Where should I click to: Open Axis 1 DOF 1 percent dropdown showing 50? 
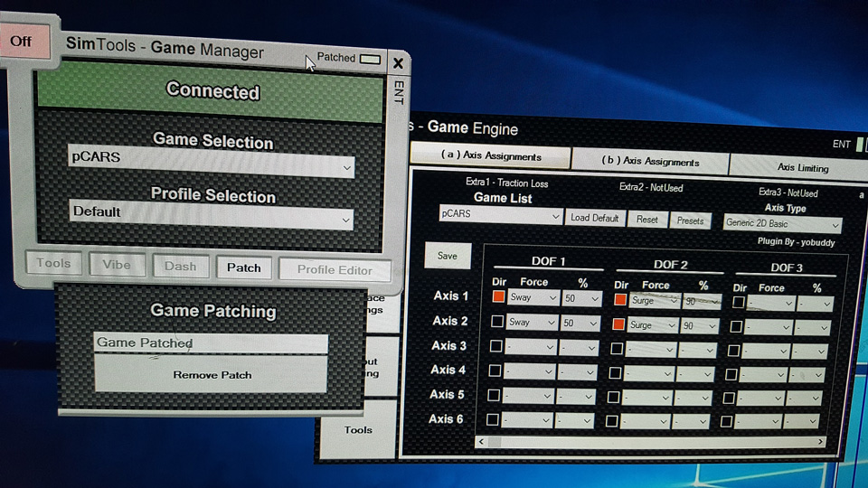(x=581, y=299)
